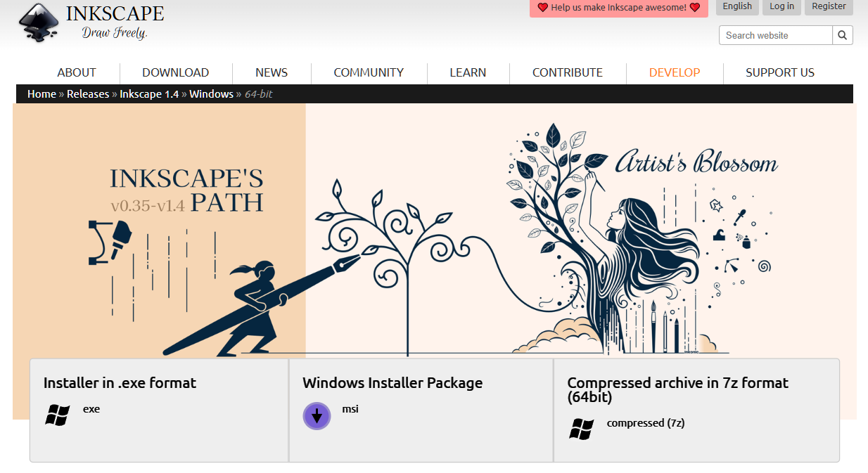Click Help us make Inkscape awesome banner

[x=619, y=8]
